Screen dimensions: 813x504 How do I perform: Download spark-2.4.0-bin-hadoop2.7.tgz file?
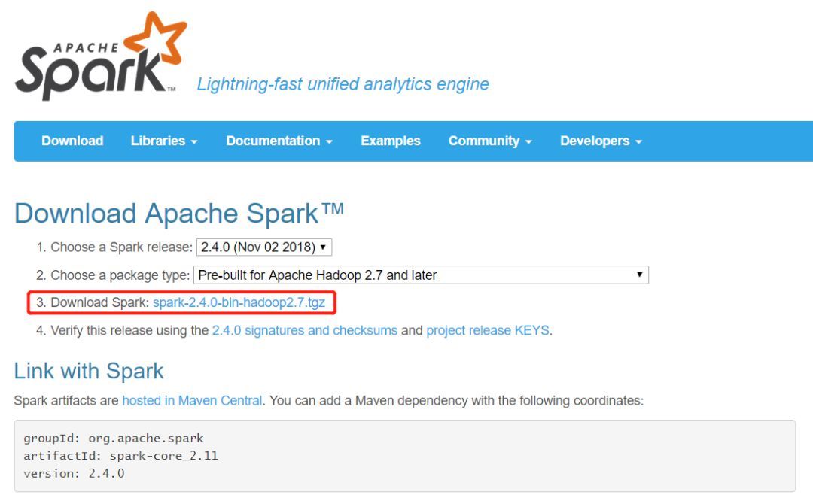coord(239,303)
